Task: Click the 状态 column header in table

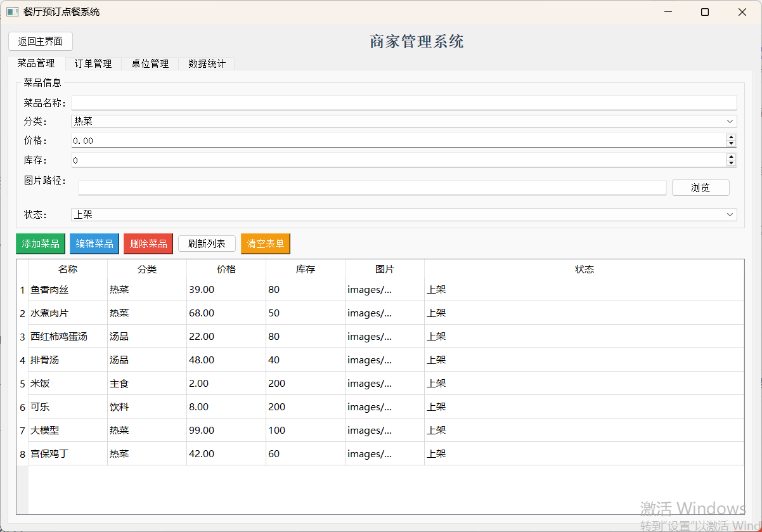Action: coord(584,269)
